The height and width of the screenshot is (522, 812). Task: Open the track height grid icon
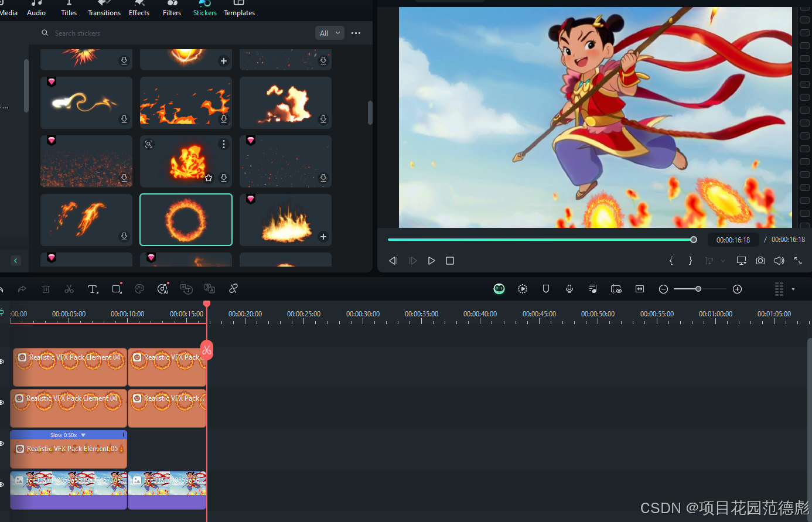(779, 289)
